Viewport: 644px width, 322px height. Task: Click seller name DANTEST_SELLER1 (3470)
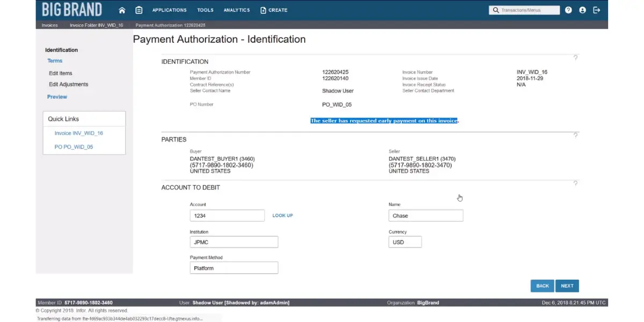pyautogui.click(x=422, y=159)
